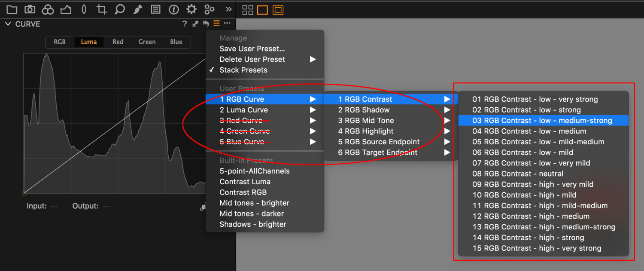The width and height of the screenshot is (644, 271).
Task: Click the reset arrow in the Curve panel
Action: 205,24
